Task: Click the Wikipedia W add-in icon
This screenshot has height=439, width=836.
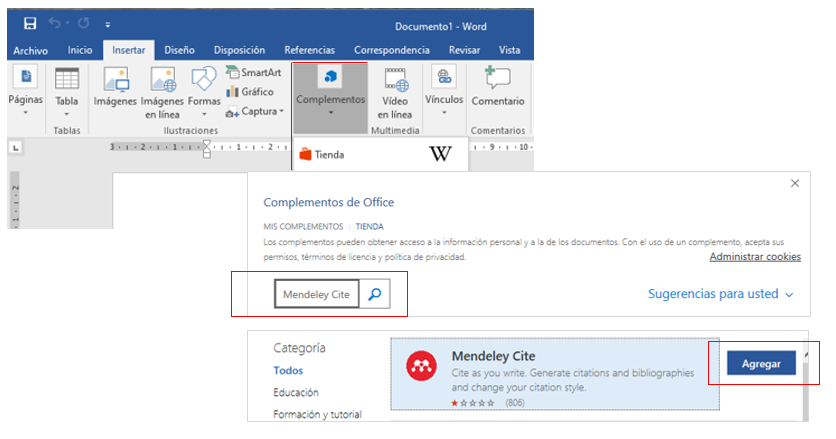Action: click(440, 154)
